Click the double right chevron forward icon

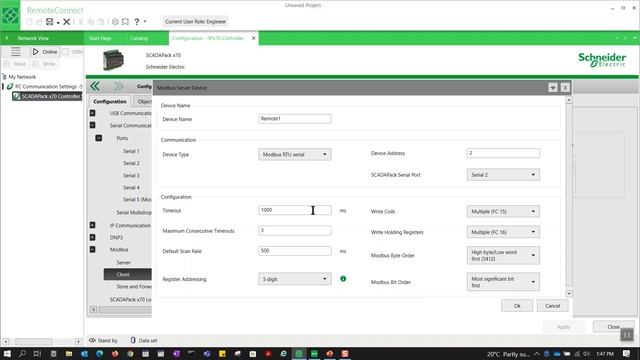point(118,86)
